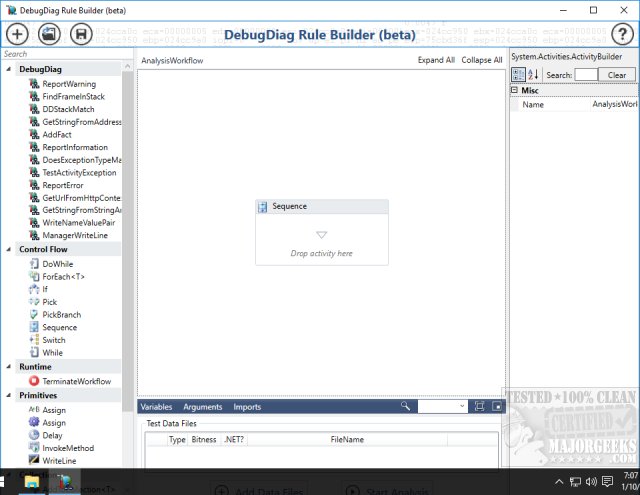Select the GetStringFromAddress activity

click(75, 122)
